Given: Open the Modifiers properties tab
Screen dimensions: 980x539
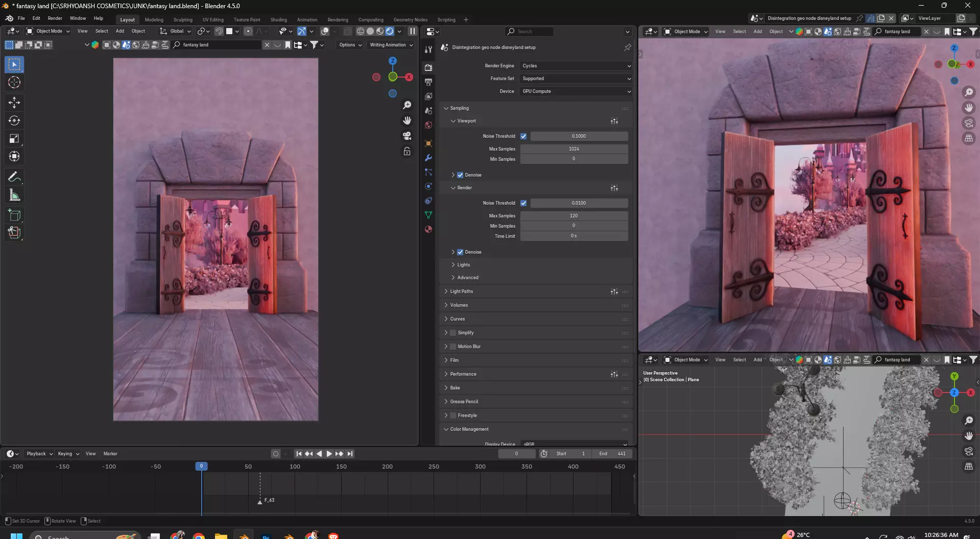Looking at the screenshot, I should (x=428, y=158).
